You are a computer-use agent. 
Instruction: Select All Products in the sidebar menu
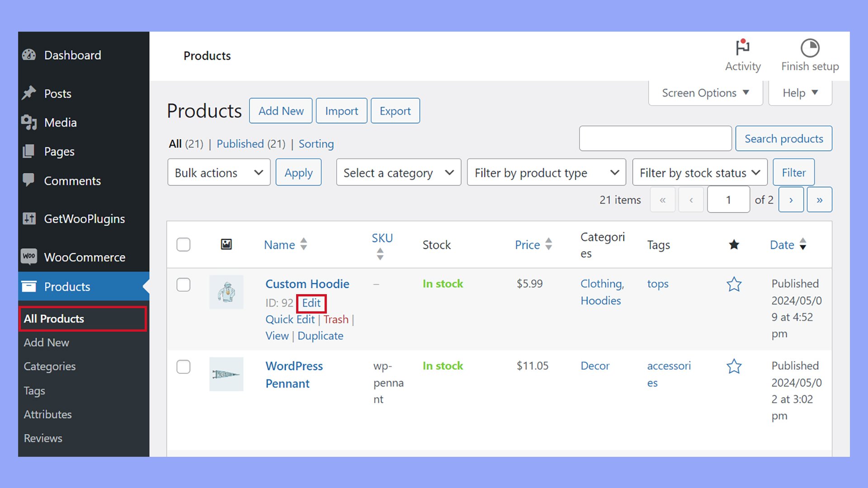[x=53, y=319]
